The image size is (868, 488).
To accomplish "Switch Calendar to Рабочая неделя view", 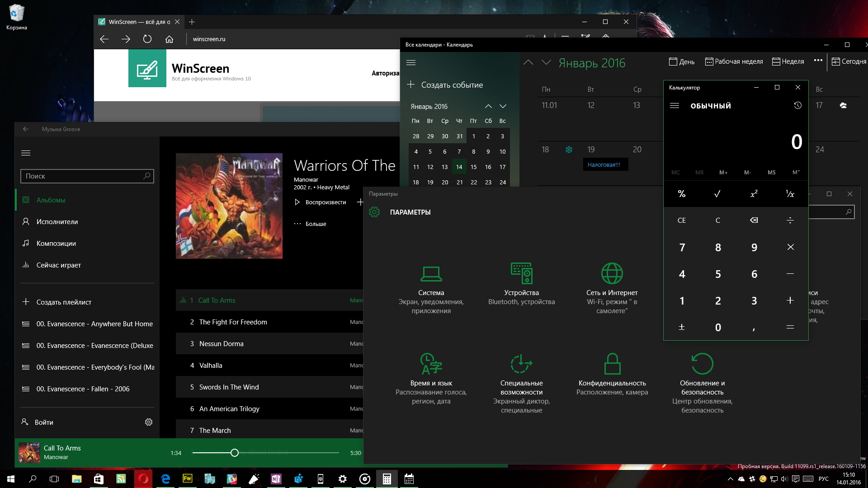I will [734, 61].
